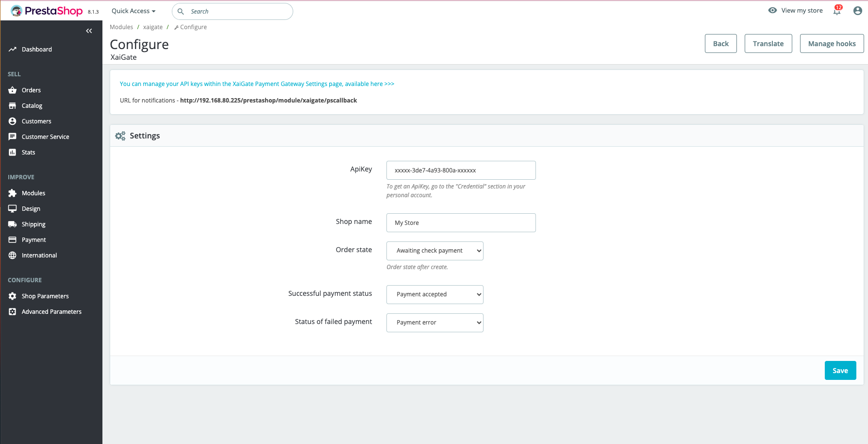The image size is (868, 444).
Task: Open the Dashboard icon in sidebar
Action: click(13, 49)
